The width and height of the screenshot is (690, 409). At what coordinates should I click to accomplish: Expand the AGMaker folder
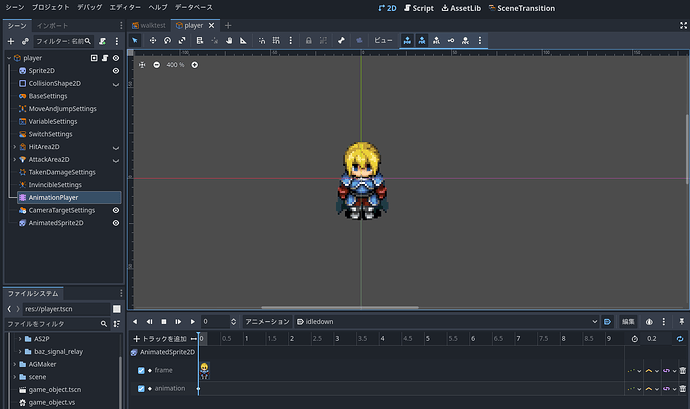(15, 364)
